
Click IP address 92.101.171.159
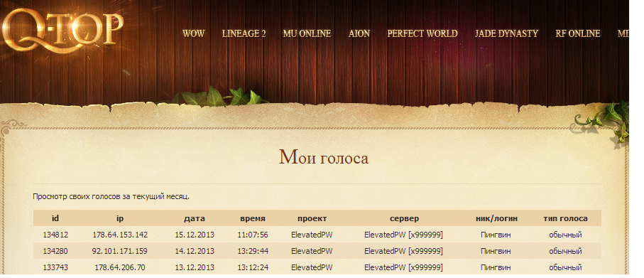(x=120, y=251)
